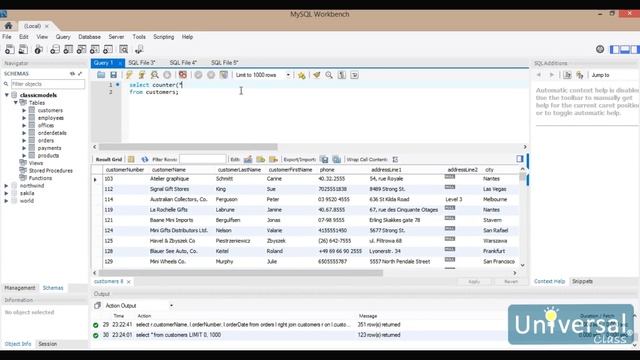Toggle the bottom output panel visibility
This screenshot has height=360, width=640.
pos(624,49)
